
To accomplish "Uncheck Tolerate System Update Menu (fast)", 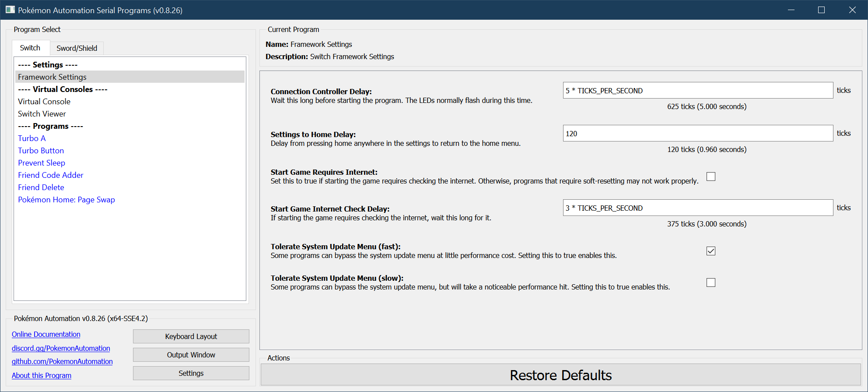I will pos(711,251).
